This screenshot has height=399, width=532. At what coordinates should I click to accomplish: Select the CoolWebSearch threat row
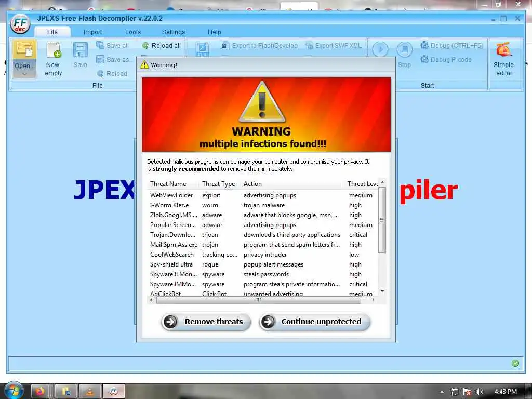[x=263, y=255]
